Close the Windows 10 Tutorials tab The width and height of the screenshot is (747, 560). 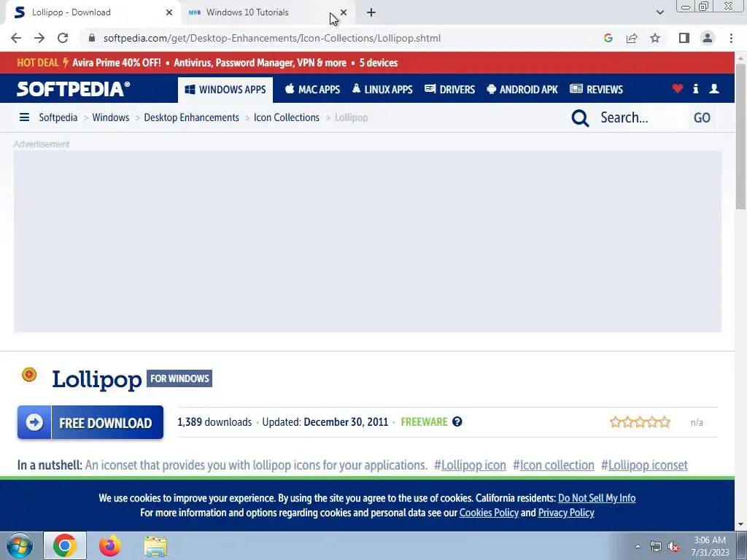[344, 12]
